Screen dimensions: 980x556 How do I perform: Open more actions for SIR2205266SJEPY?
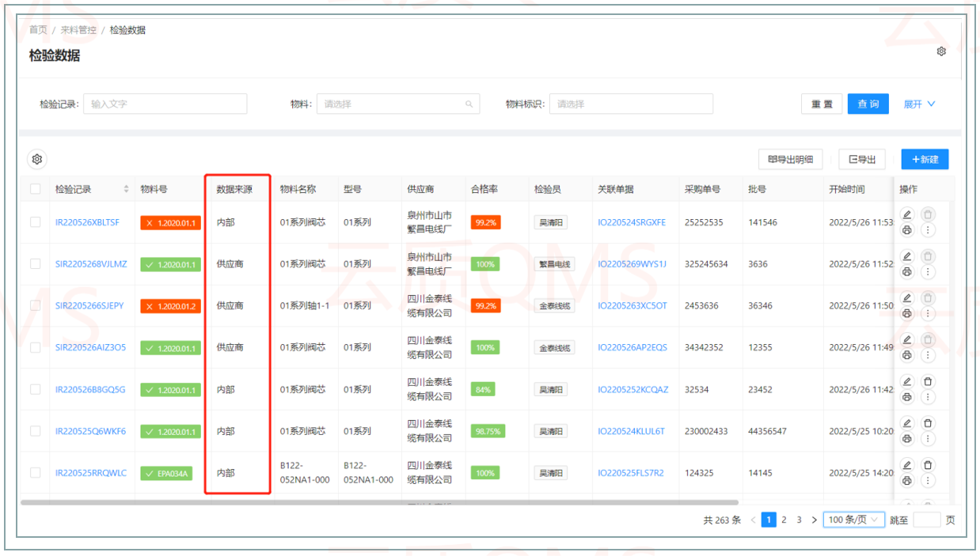coord(929,314)
